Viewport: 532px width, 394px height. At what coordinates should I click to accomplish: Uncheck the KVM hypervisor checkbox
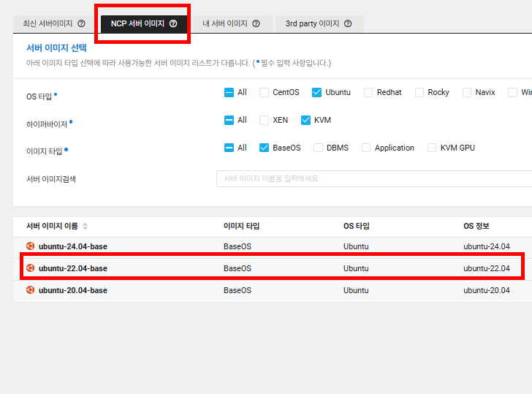point(305,120)
